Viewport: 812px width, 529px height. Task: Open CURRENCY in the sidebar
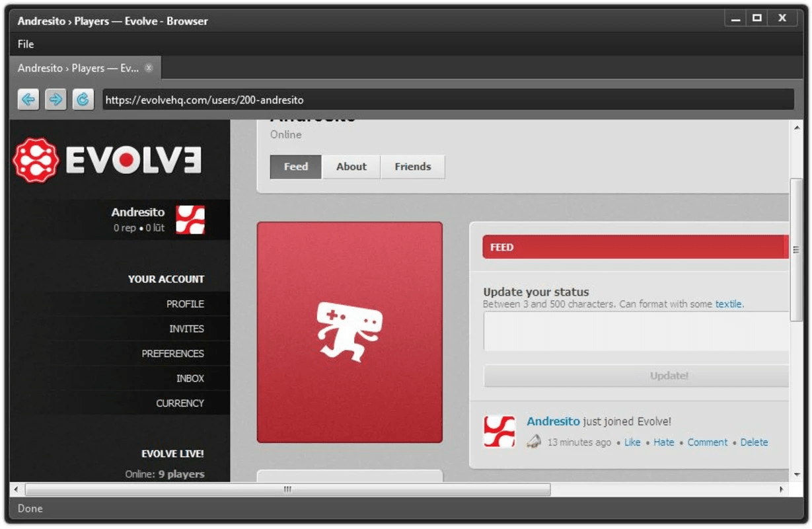[x=180, y=403]
